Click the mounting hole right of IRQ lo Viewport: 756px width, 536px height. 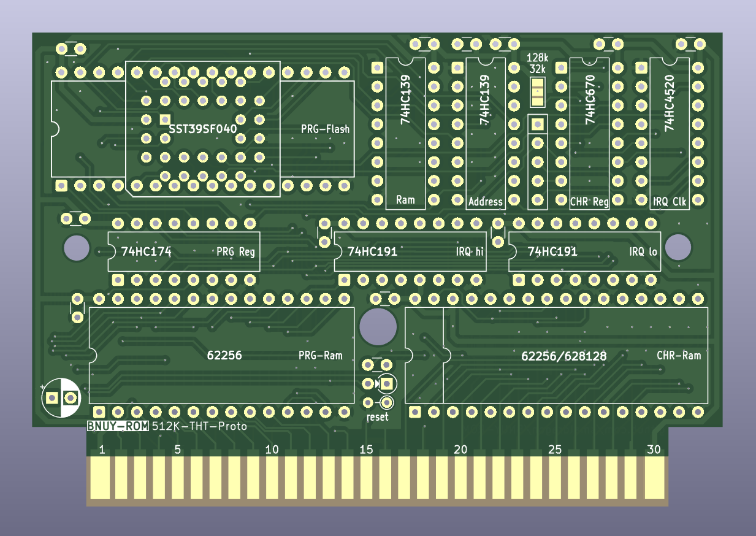(x=678, y=247)
